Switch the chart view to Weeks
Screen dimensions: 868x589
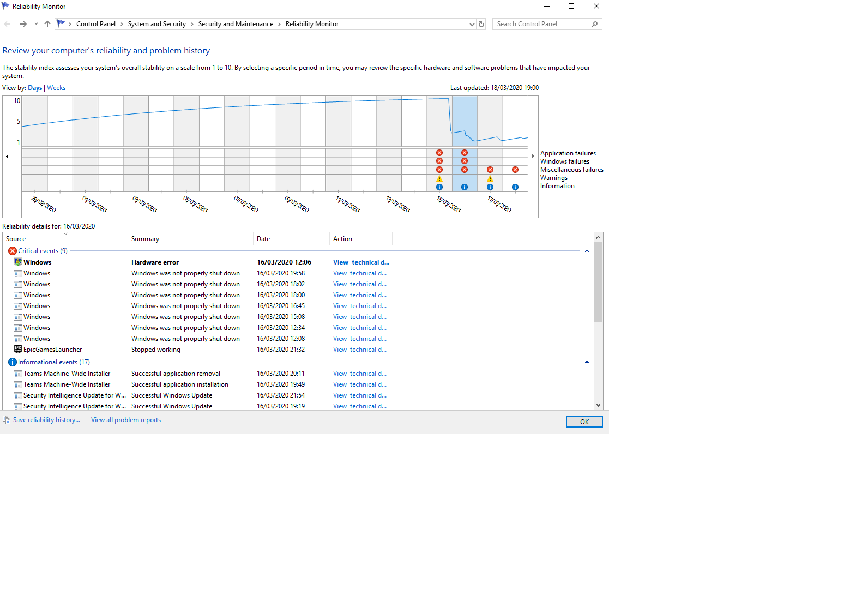click(x=56, y=88)
